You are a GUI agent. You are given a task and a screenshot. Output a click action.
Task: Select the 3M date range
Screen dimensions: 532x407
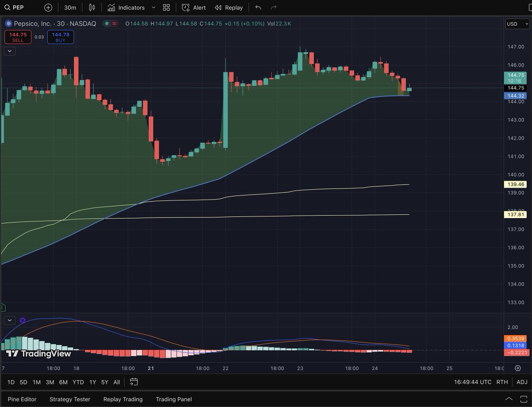click(50, 382)
